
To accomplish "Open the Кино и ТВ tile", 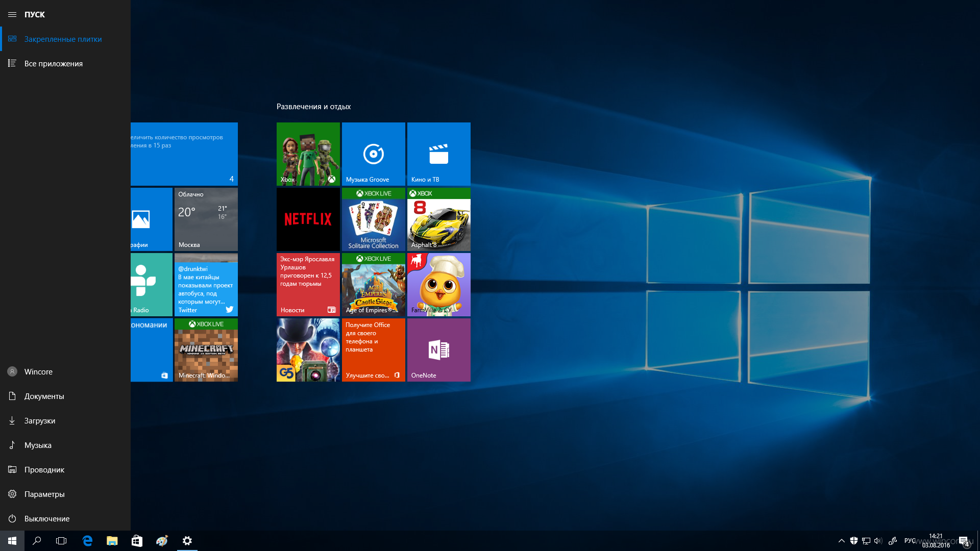I will coord(439,154).
